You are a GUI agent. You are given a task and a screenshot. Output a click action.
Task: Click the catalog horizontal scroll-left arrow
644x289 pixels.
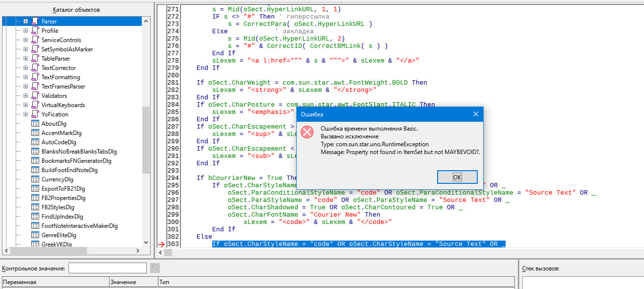tap(6, 250)
